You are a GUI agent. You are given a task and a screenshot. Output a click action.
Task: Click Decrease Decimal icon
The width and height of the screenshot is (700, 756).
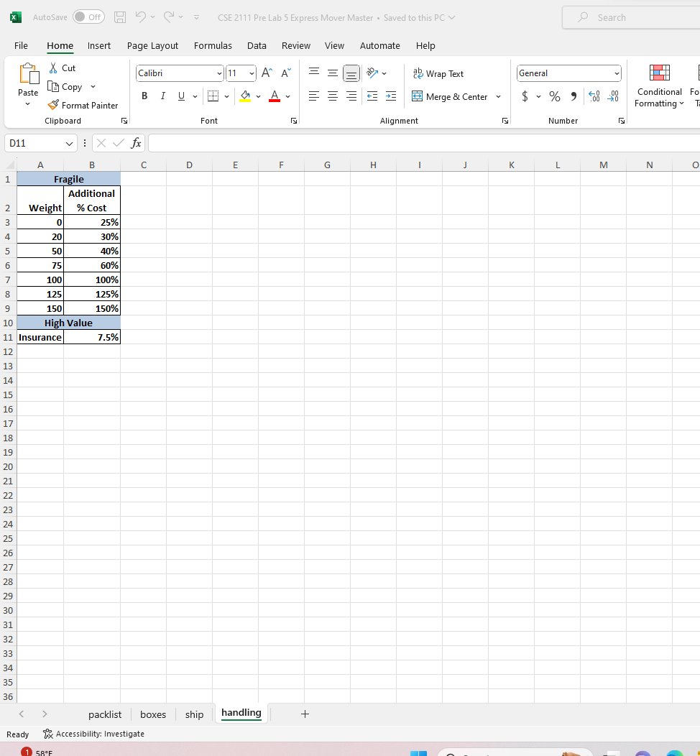pyautogui.click(x=613, y=96)
